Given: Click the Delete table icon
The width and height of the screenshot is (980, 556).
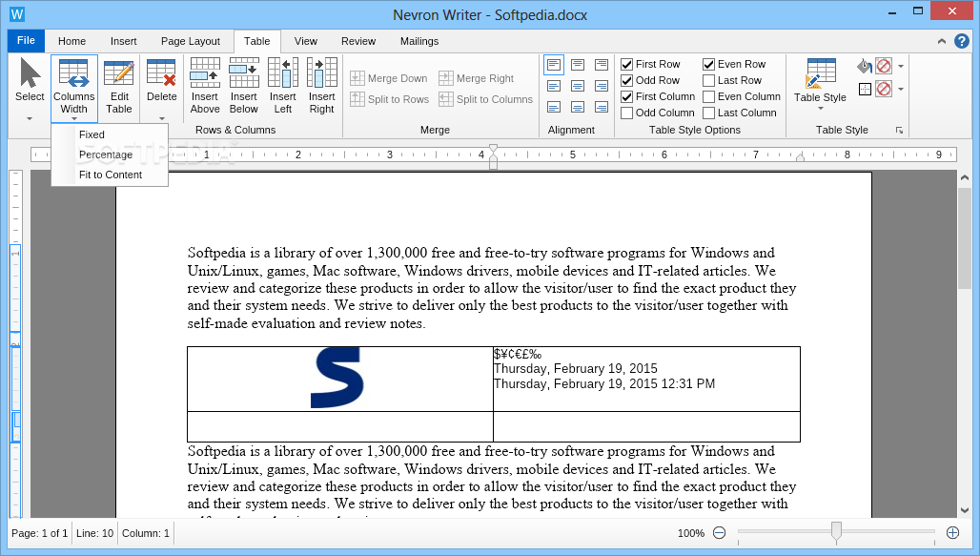Looking at the screenshot, I should pos(161,72).
